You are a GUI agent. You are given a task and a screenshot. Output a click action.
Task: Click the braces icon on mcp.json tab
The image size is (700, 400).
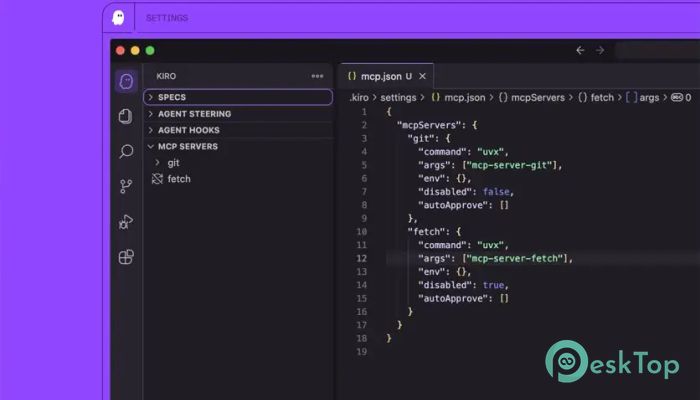[x=352, y=76]
